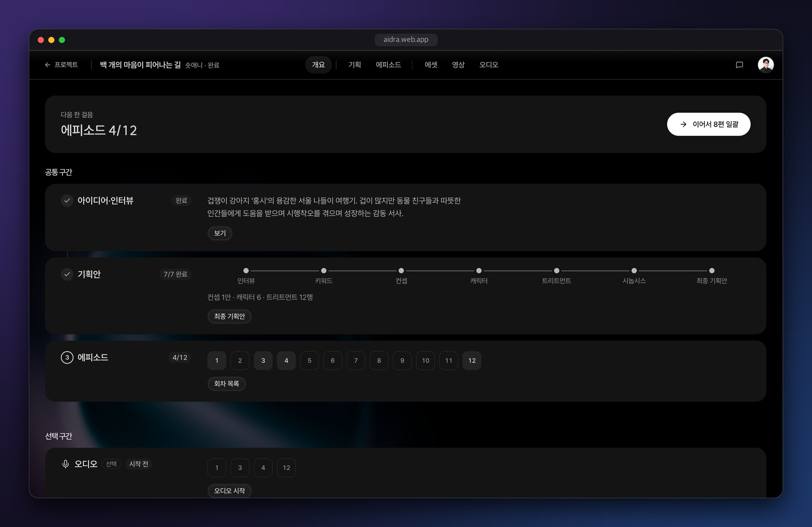The height and width of the screenshot is (527, 812).
Task: Open episode 2 in 에피소드 row
Action: (x=240, y=361)
